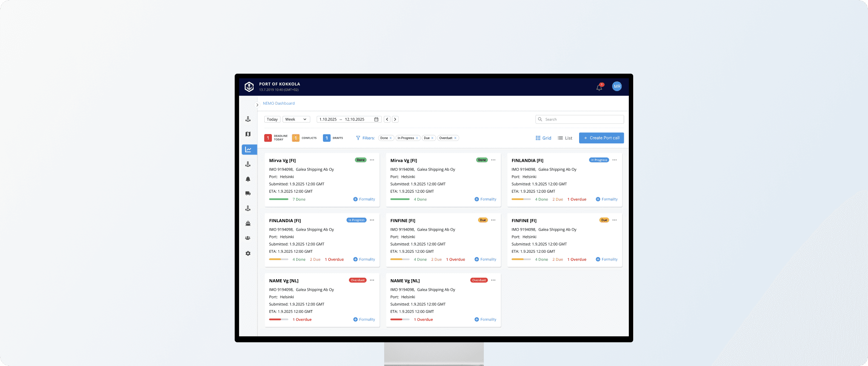Switch to Grid view
This screenshot has height=366, width=868.
[x=543, y=138]
